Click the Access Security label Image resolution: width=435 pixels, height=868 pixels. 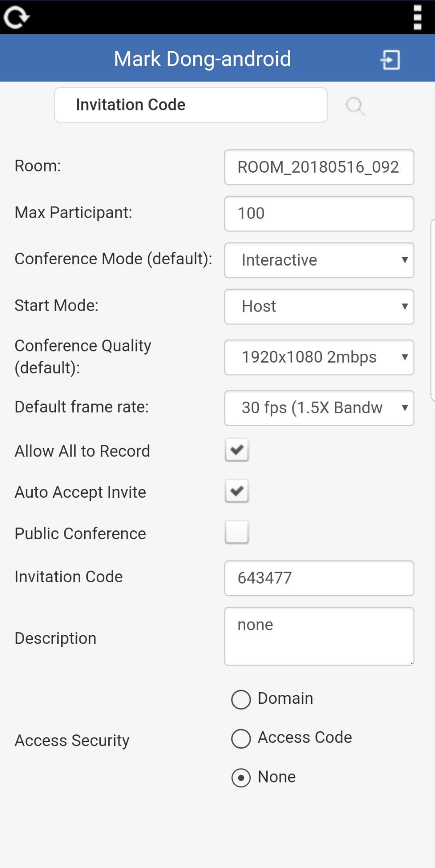coord(72,741)
